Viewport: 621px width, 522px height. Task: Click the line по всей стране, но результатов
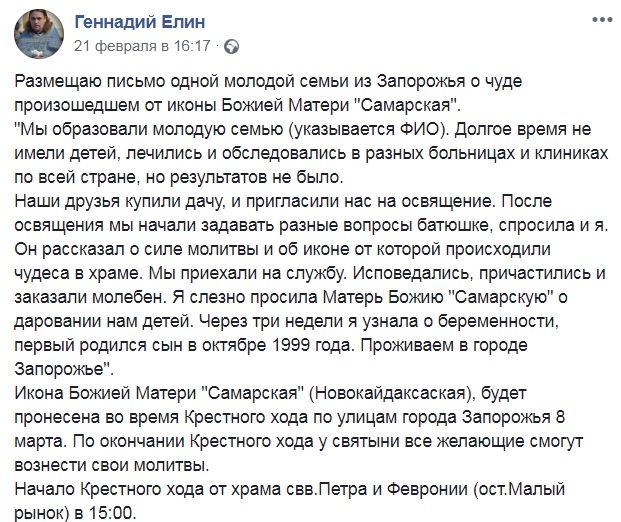(179, 177)
